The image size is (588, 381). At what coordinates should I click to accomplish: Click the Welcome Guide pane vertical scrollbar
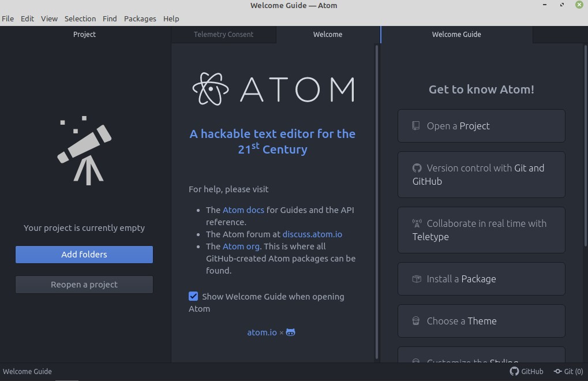586,144
